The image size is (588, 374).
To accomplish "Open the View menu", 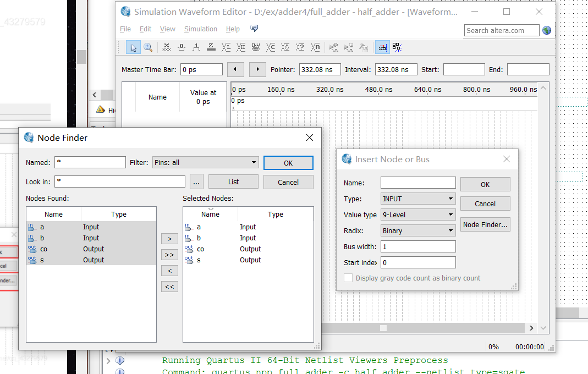I will 167,29.
